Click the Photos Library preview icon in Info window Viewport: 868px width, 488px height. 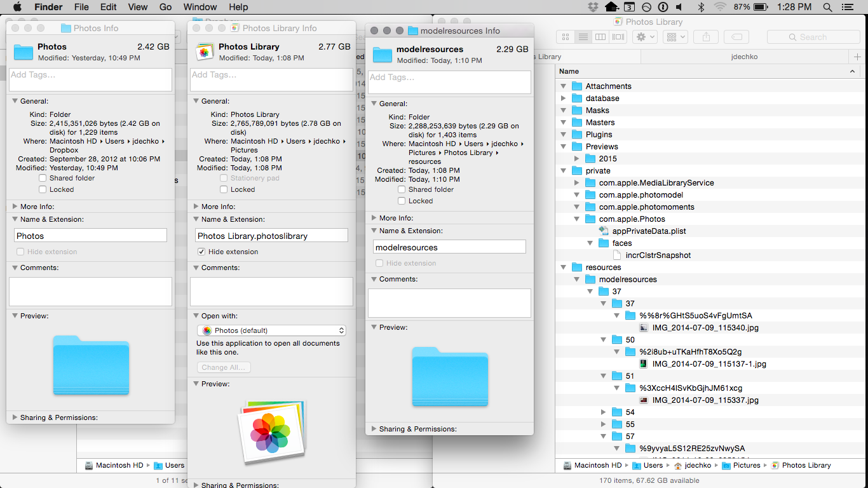pos(272,431)
